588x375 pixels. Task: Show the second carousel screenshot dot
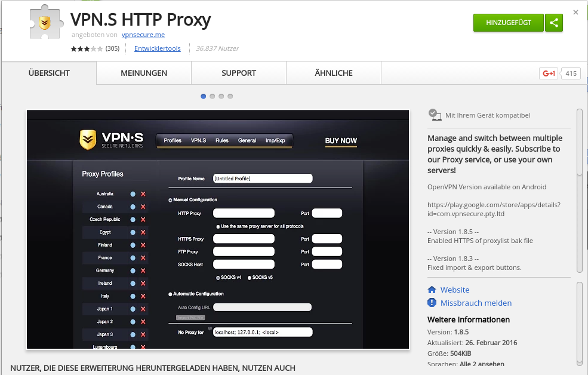pos(213,96)
